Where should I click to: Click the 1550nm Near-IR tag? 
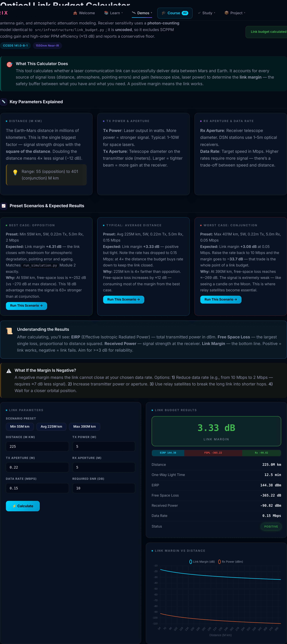click(x=47, y=46)
